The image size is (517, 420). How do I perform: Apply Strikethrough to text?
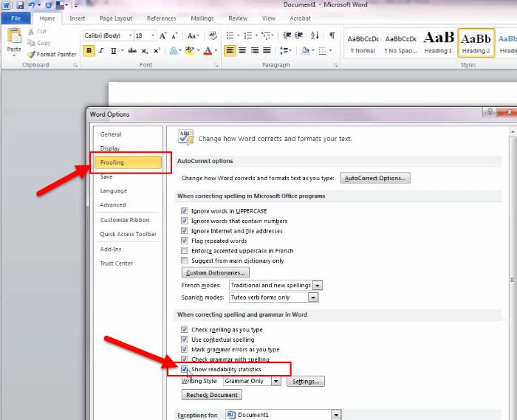pyautogui.click(x=132, y=51)
